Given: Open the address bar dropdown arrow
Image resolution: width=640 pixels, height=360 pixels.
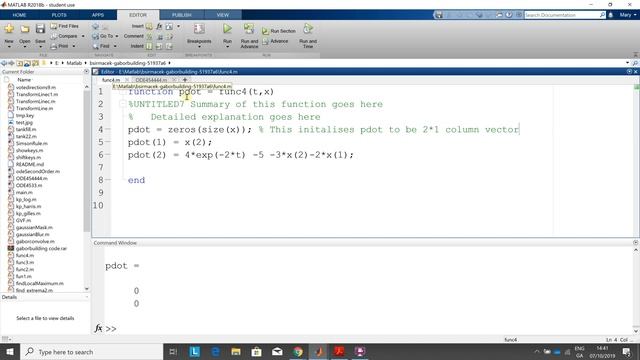Looking at the screenshot, I should [627, 63].
